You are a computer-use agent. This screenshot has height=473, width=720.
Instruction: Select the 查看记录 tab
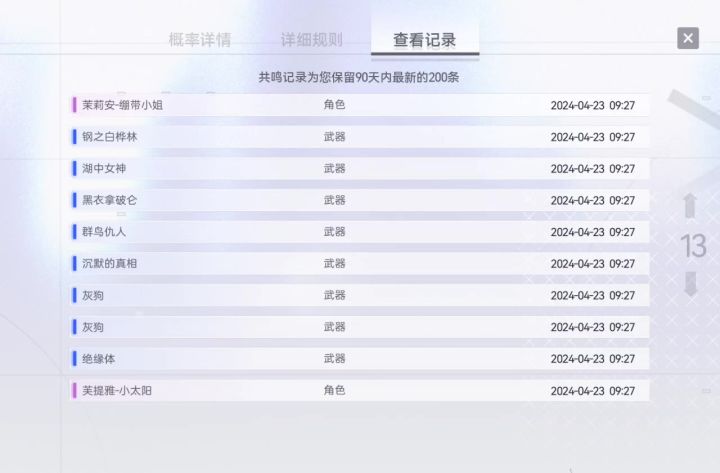[425, 40]
